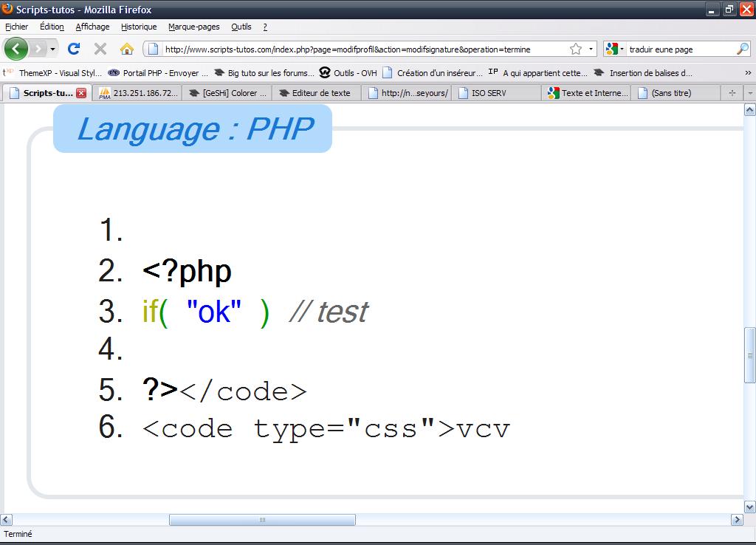Open the Marque-pages menu
Image resolution: width=756 pixels, height=545 pixels.
[x=193, y=27]
